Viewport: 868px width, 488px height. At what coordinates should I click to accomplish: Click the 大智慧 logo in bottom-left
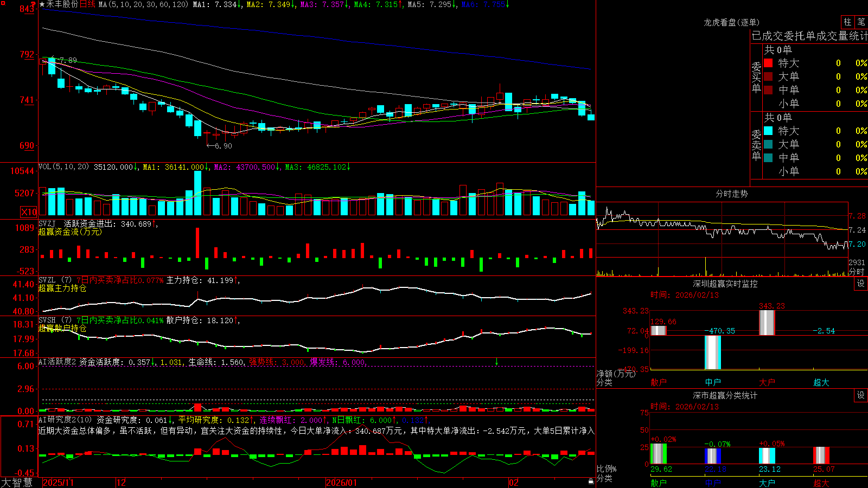17,483
